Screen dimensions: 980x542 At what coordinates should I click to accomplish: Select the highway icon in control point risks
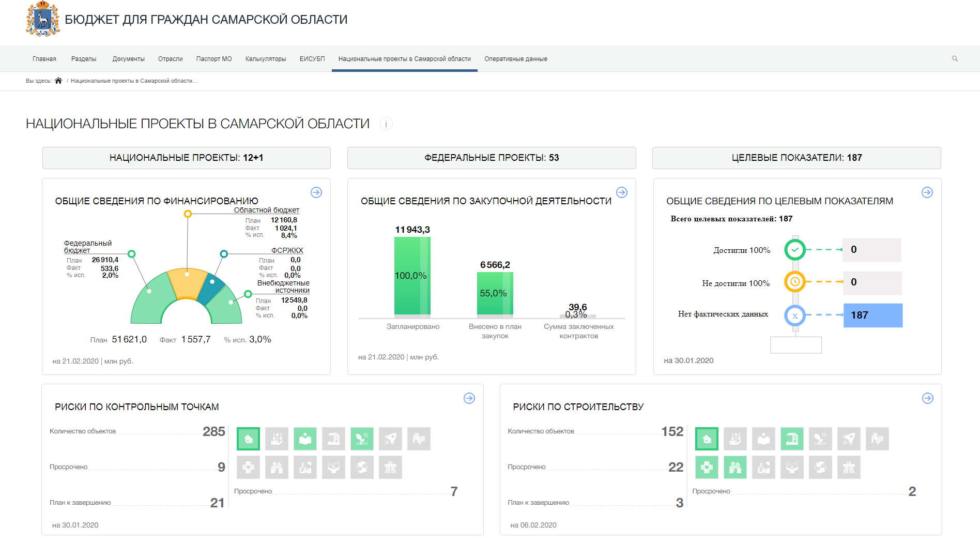coord(390,468)
